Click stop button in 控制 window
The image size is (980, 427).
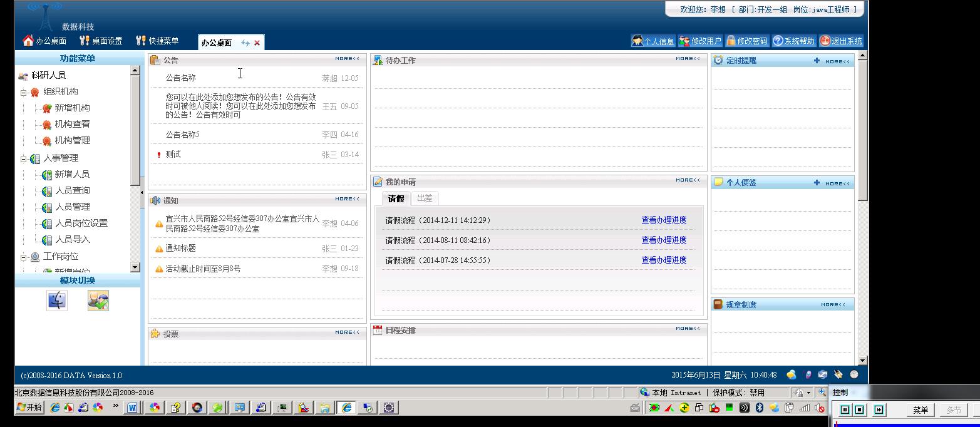coord(860,410)
